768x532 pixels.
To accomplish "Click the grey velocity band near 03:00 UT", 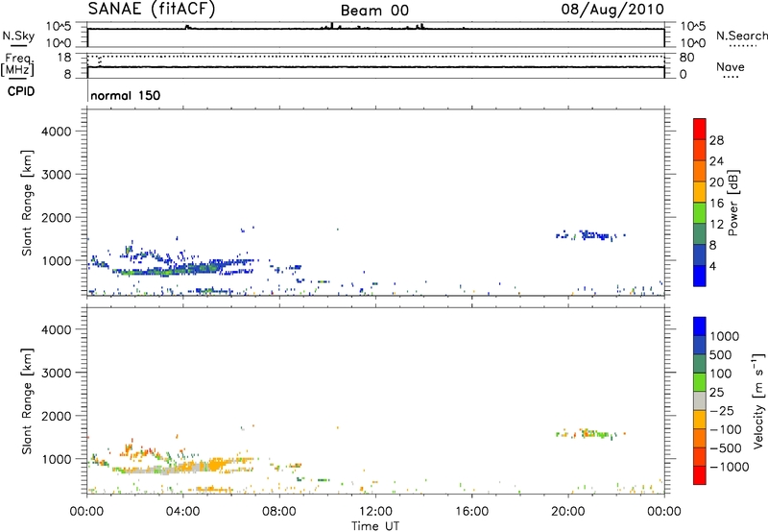I will point(156,471).
